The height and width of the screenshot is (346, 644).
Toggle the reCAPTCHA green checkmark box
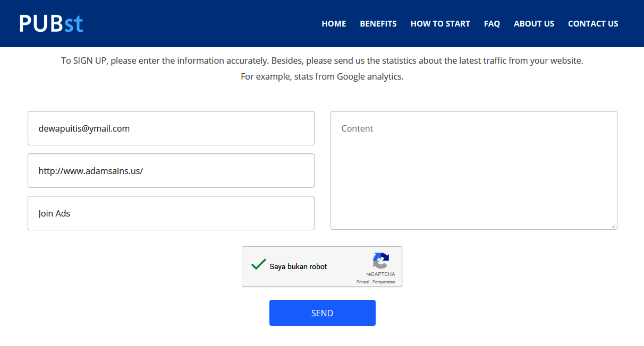pos(258,265)
